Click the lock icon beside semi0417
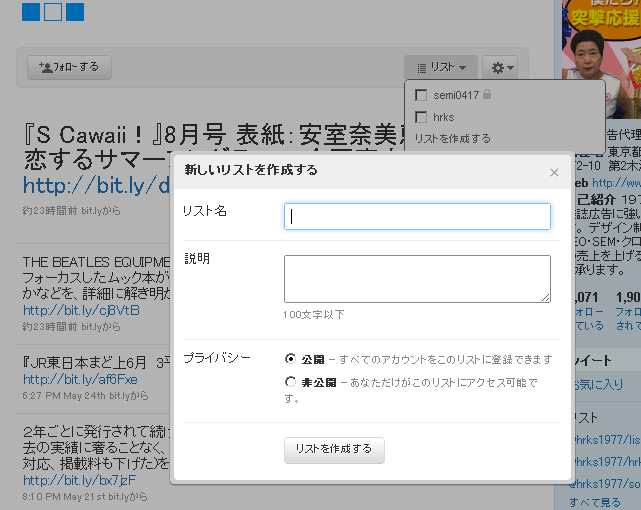The image size is (641, 510). pos(488,95)
